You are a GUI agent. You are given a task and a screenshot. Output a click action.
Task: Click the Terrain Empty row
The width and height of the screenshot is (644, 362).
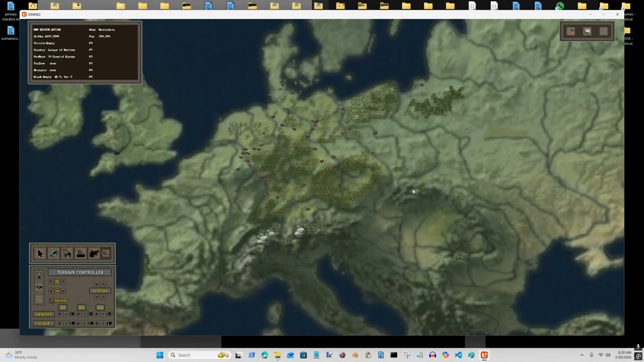click(44, 43)
